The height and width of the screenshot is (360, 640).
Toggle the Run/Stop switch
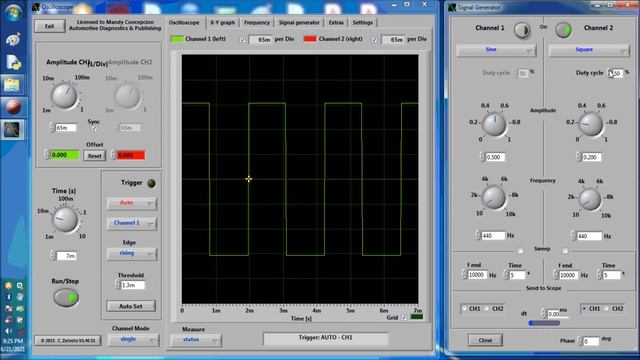(66, 297)
